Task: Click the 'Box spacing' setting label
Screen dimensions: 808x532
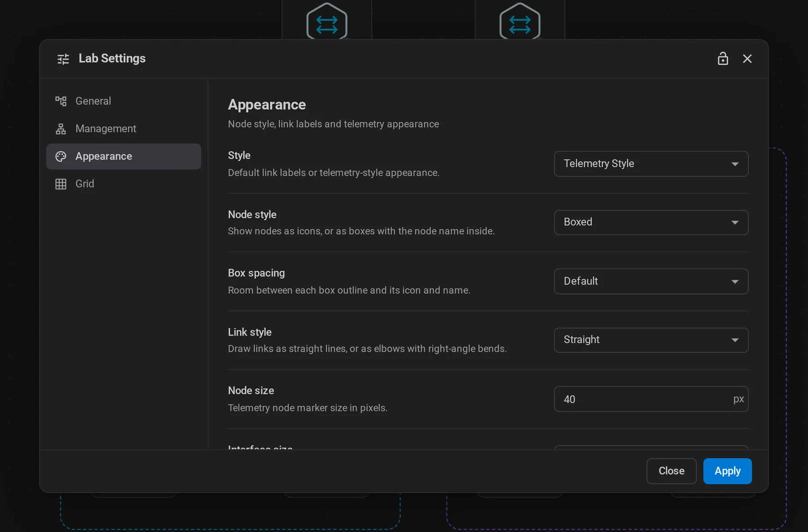Action: [256, 273]
